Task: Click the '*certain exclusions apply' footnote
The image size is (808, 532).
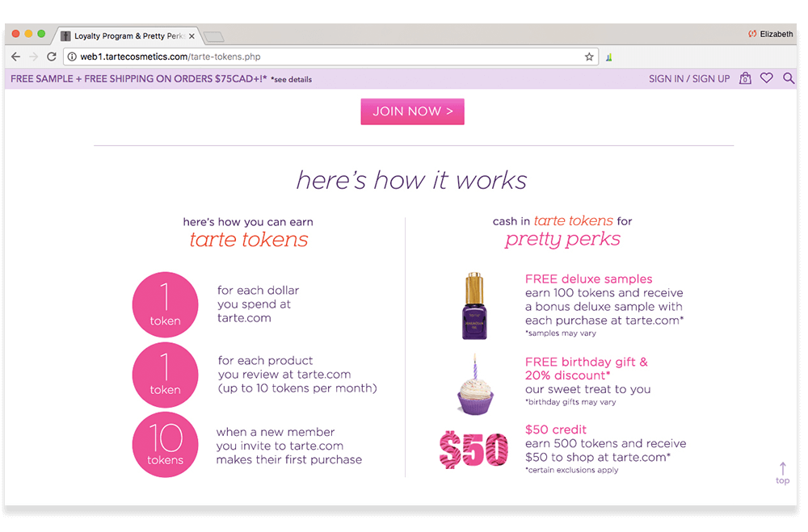Action: click(571, 470)
